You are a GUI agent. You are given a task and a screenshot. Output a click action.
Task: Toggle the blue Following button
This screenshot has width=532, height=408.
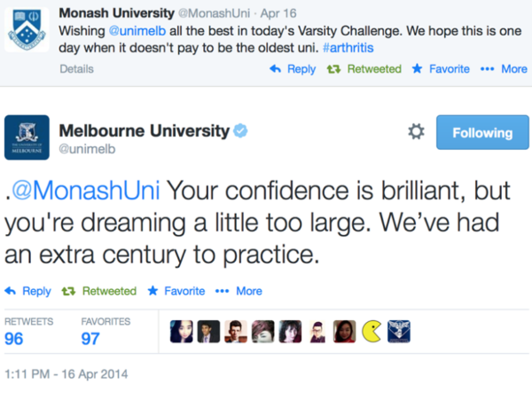click(x=482, y=132)
